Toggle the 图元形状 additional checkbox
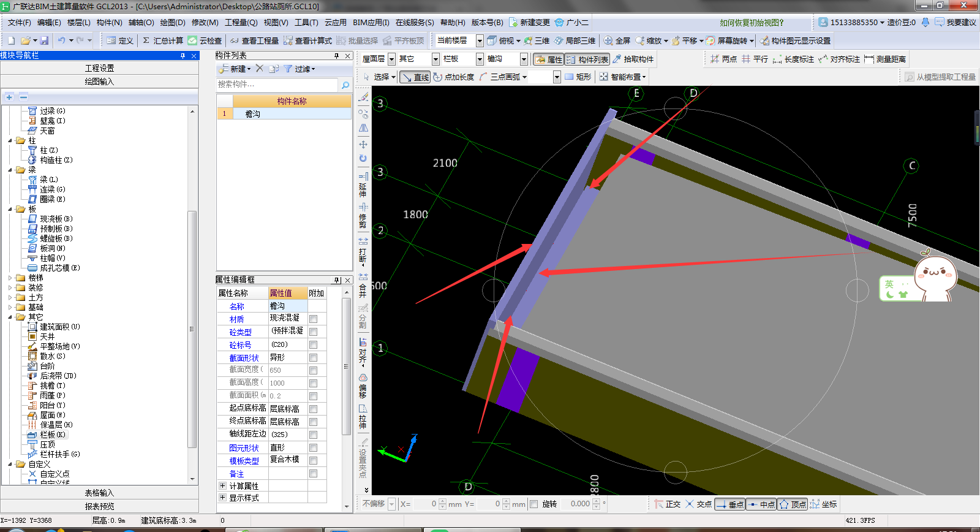The image size is (980, 532). pyautogui.click(x=314, y=447)
